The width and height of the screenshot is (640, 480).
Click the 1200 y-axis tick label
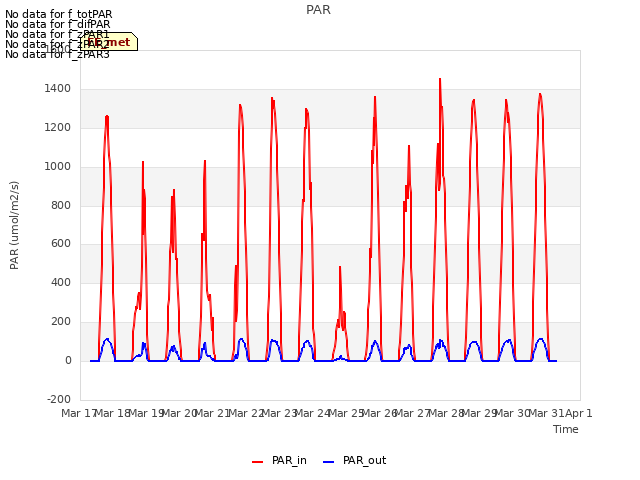(58, 128)
